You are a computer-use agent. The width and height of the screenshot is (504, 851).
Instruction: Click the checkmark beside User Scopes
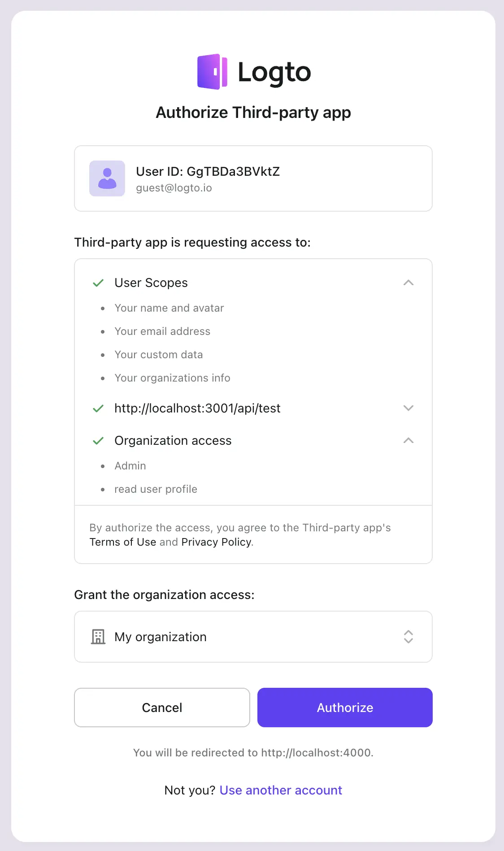point(98,283)
